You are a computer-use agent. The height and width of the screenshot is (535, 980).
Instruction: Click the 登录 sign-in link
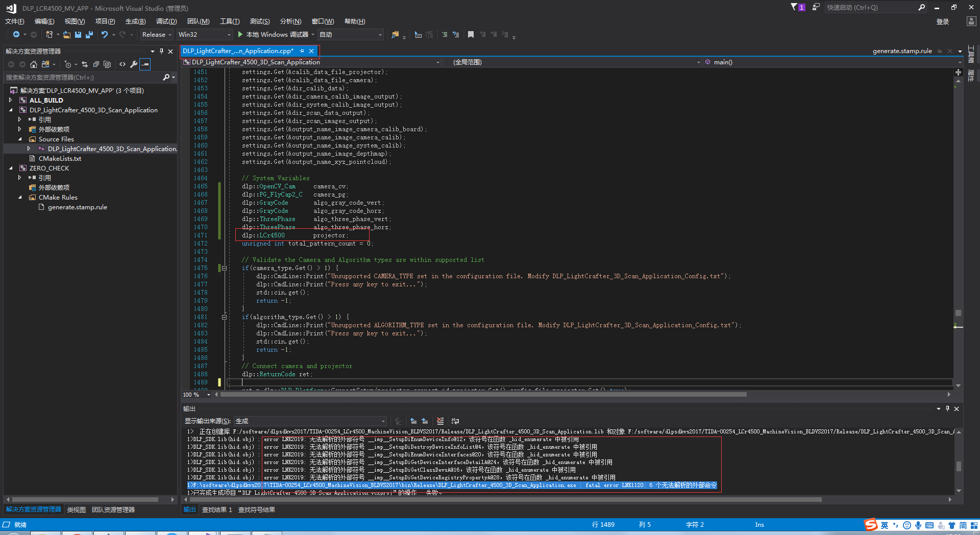click(x=942, y=21)
